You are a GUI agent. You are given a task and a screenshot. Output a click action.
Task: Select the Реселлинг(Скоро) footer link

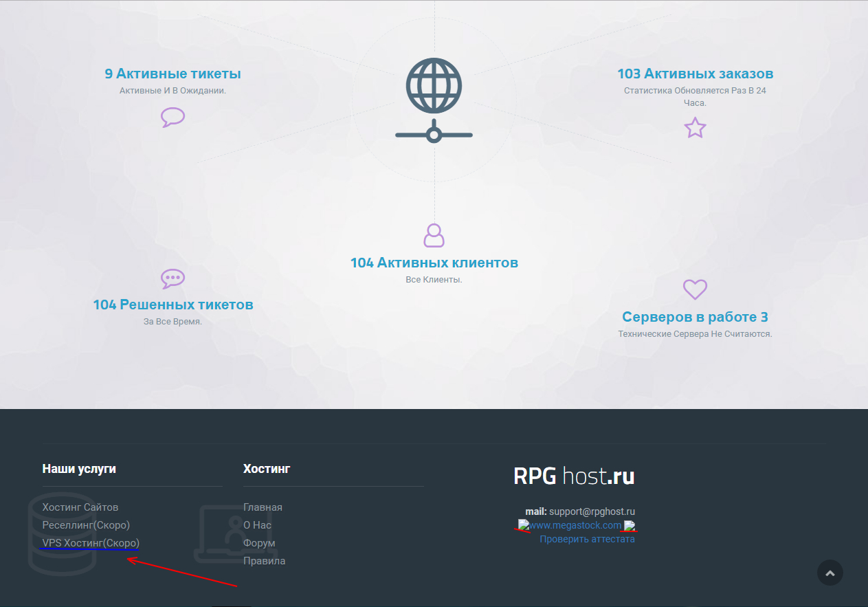pyautogui.click(x=86, y=525)
